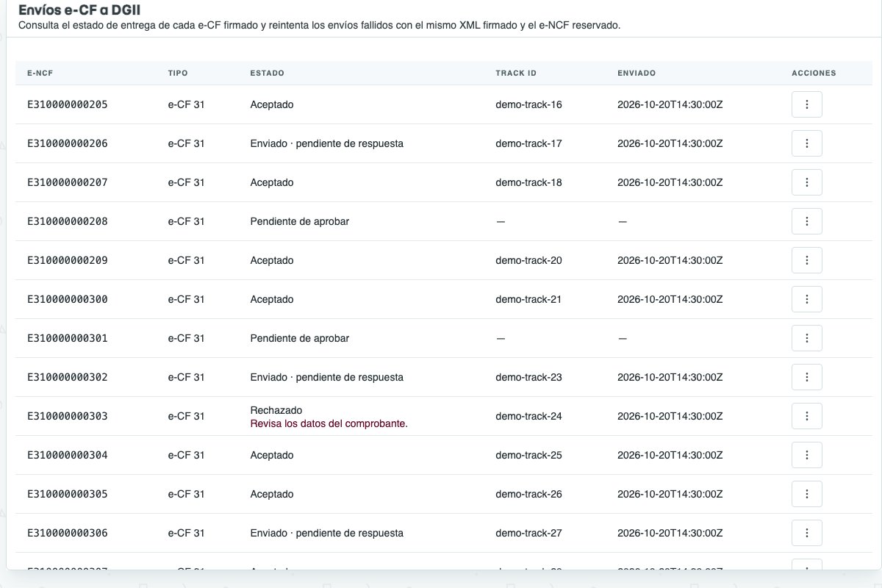Click the TRACK ID column header
Viewport: 882px width, 588px height.
pos(516,73)
